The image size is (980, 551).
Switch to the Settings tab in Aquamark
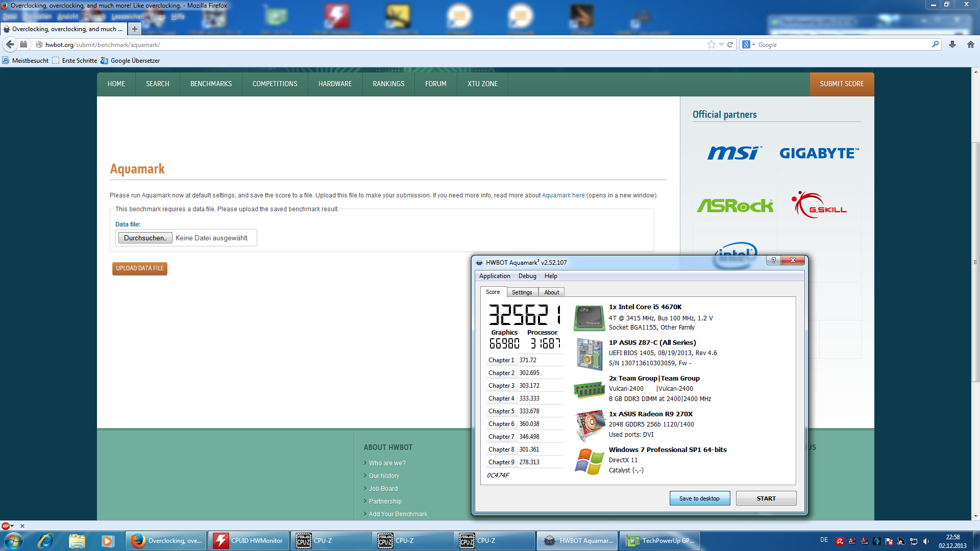[x=522, y=292]
